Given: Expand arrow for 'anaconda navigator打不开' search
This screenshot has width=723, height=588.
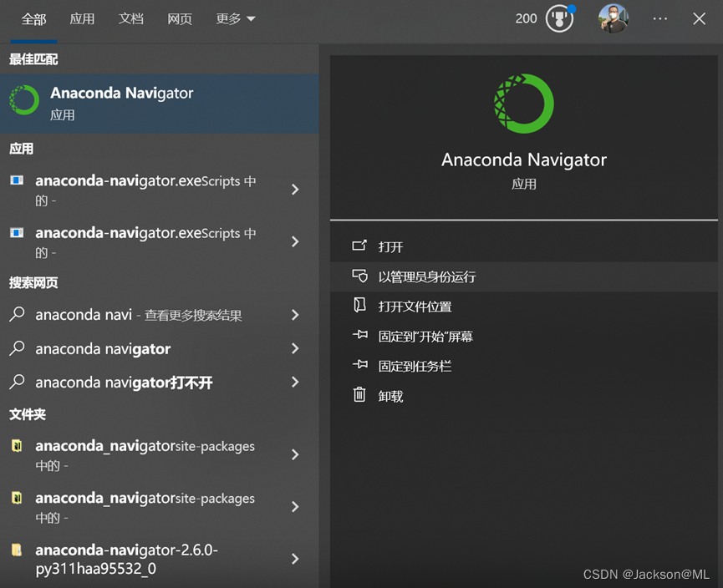Looking at the screenshot, I should (295, 382).
